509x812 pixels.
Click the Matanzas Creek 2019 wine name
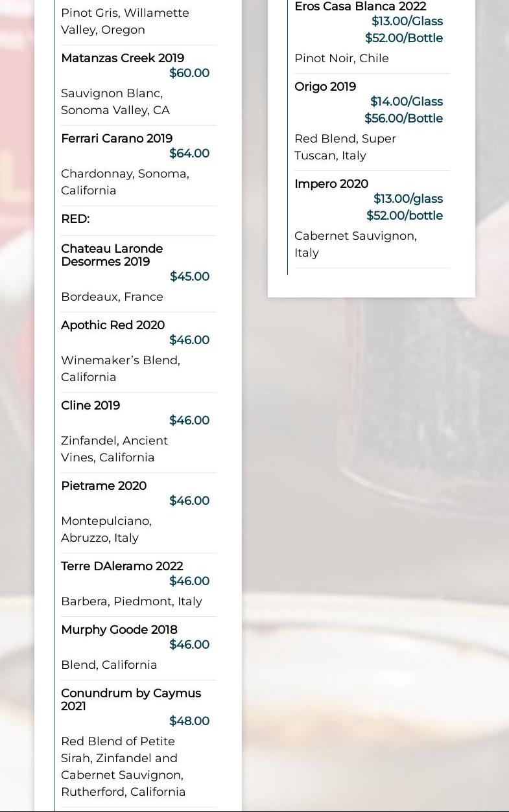(123, 58)
